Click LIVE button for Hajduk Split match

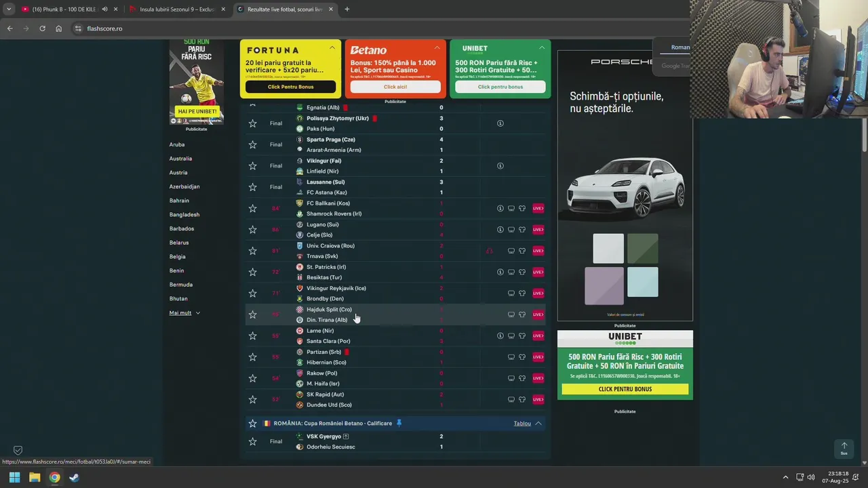point(538,314)
